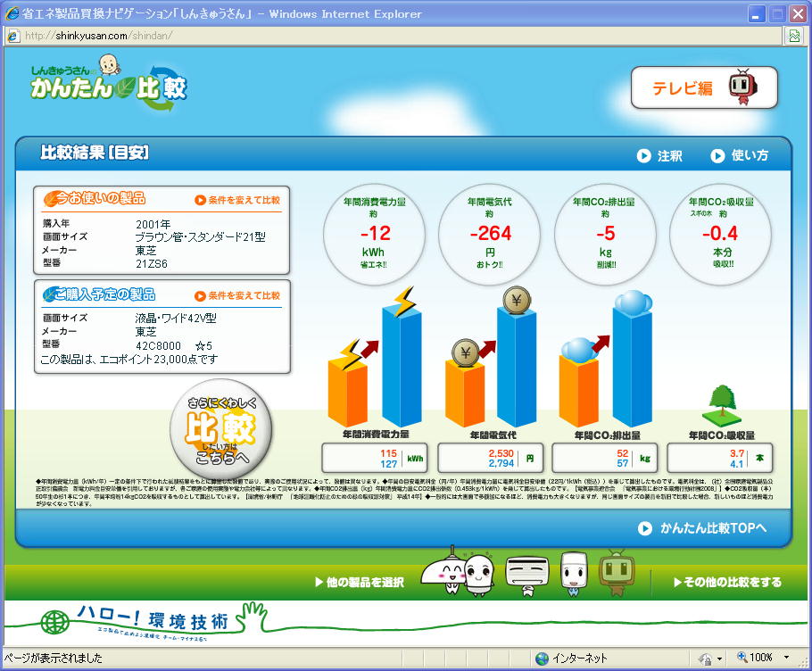Select the ceiling light mascot icon
812x671 pixels.
(x=443, y=570)
